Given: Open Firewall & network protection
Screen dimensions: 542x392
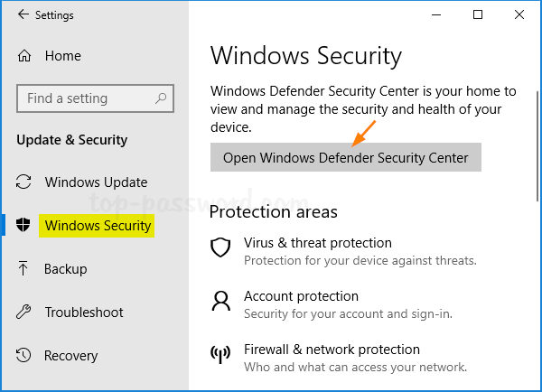Looking at the screenshot, I should tap(332, 350).
